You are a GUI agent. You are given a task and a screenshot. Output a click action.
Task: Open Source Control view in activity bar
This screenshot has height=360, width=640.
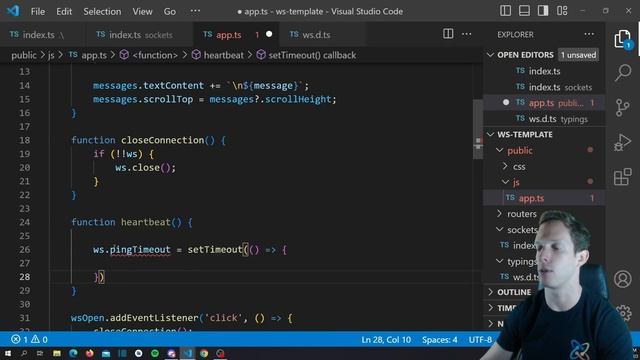point(623,108)
